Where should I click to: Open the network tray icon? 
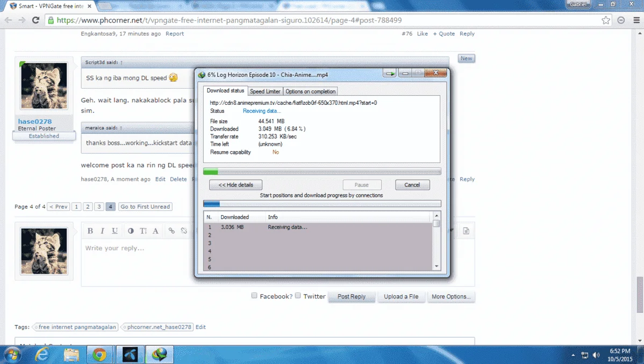[584, 355]
